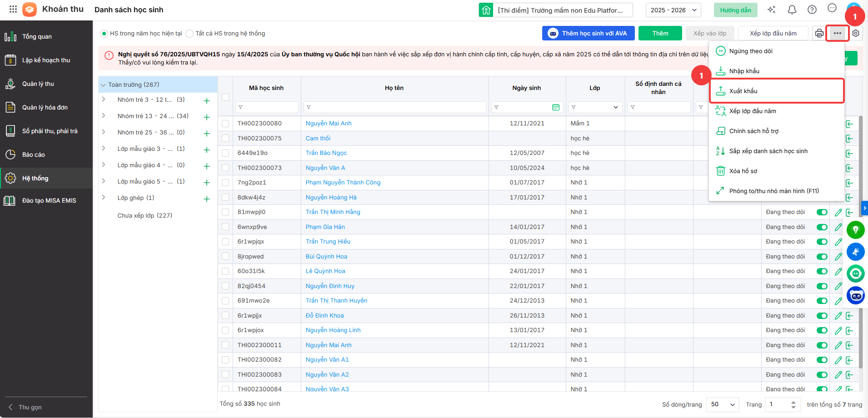Open the 2025 - 2026 school year dropdown
The width and height of the screenshot is (868, 418).
point(673,10)
